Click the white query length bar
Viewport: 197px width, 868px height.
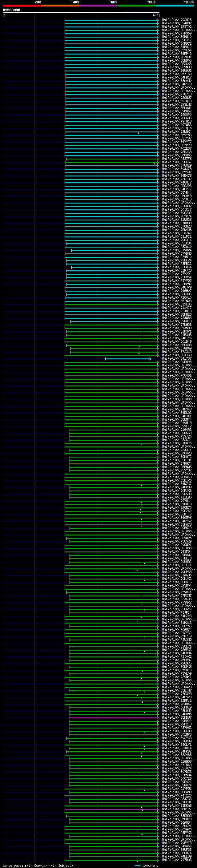click(81, 13)
